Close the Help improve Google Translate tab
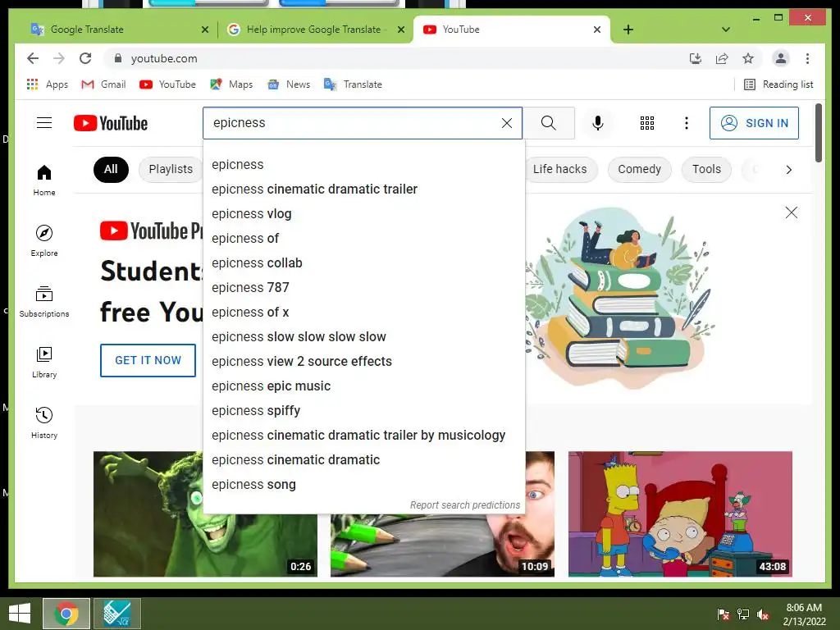The image size is (840, 630). click(x=400, y=30)
